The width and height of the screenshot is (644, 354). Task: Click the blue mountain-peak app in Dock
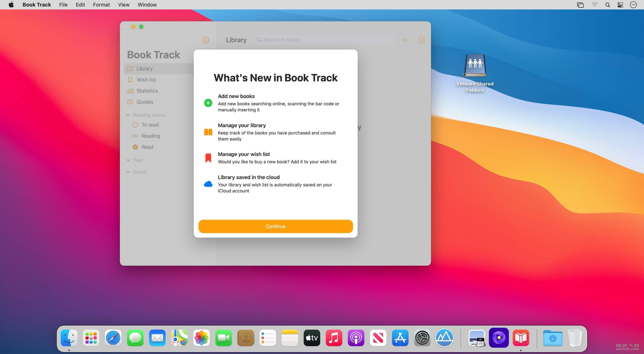[444, 338]
